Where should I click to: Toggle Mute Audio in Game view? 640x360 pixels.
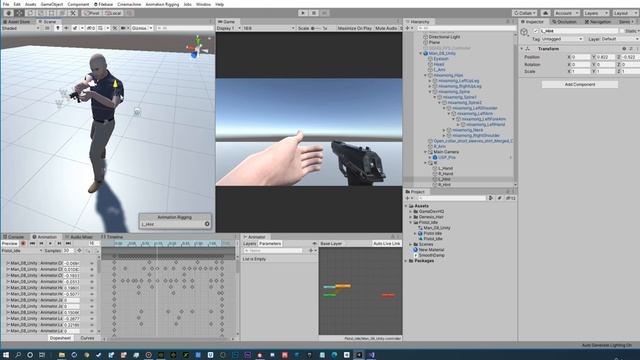click(x=386, y=28)
